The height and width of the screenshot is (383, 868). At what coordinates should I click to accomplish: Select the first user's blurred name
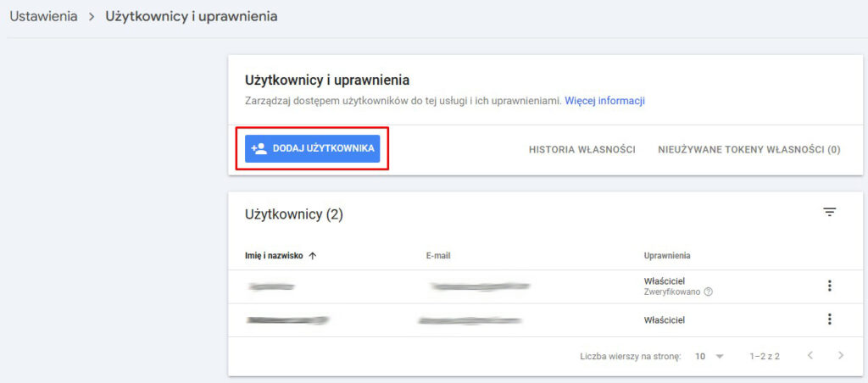click(271, 287)
